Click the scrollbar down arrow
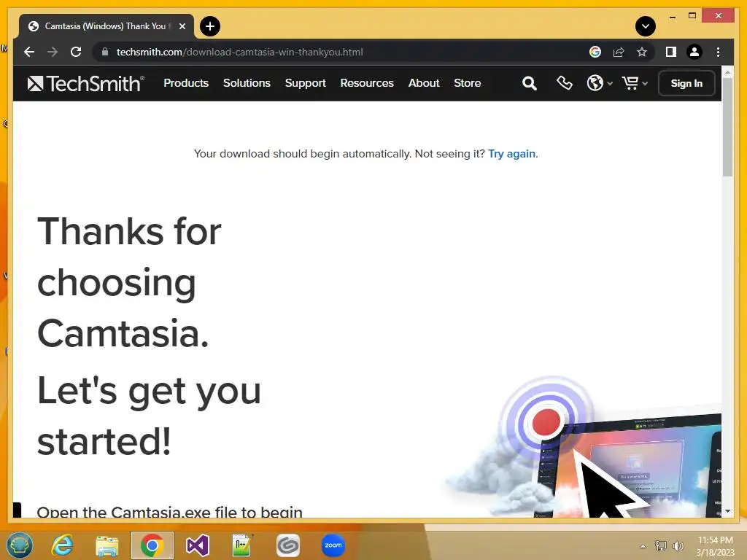Screen dimensions: 747x560 [x=727, y=511]
